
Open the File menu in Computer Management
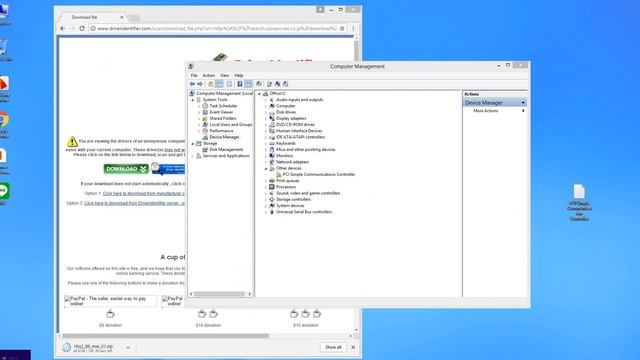194,76
